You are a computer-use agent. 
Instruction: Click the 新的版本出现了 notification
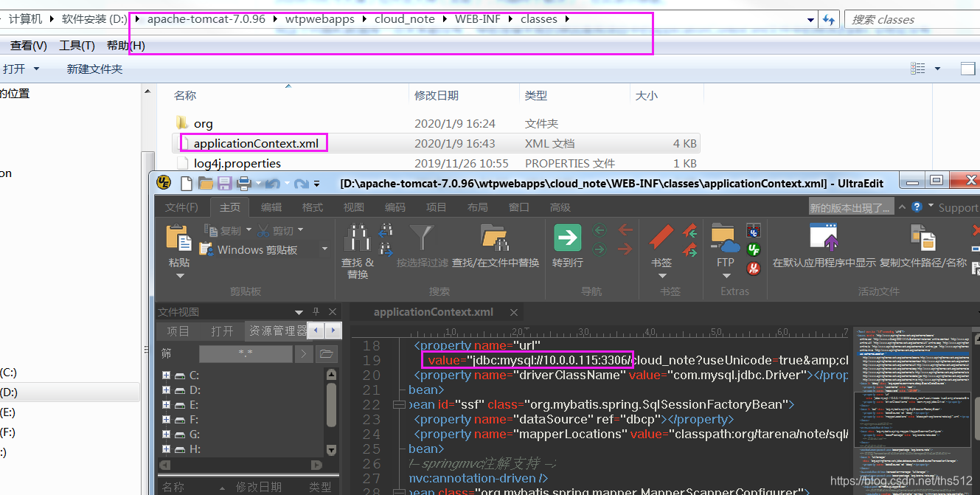point(852,207)
